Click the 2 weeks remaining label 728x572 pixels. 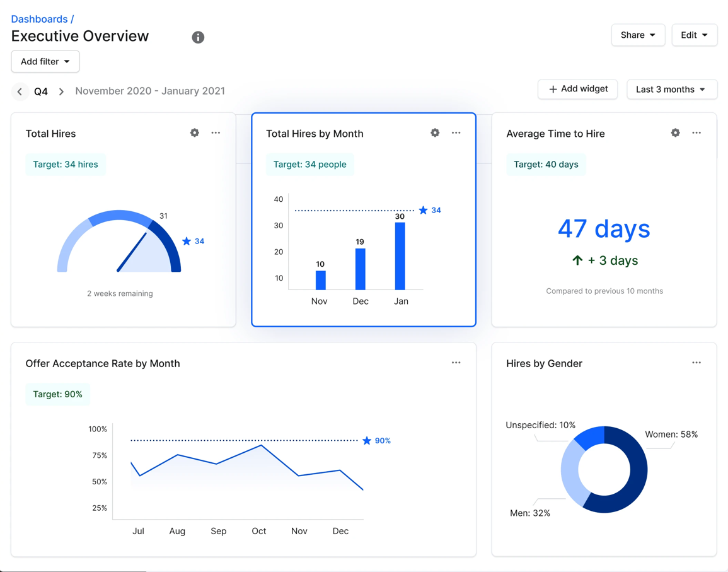(120, 294)
